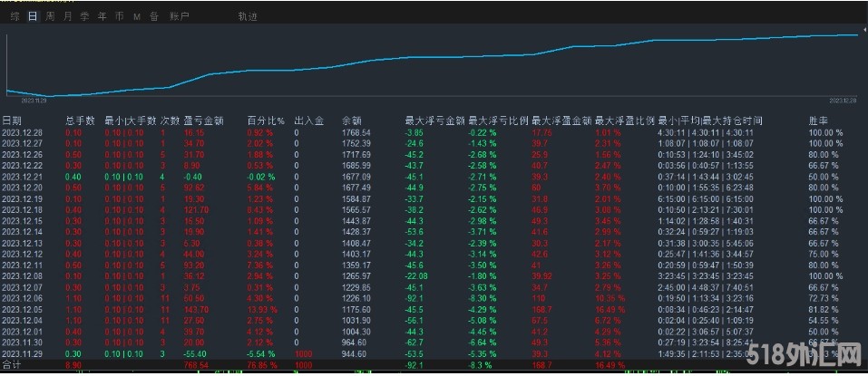868x376 pixels.
Task: Switch to the 综 summary tab
Action: coord(15,16)
